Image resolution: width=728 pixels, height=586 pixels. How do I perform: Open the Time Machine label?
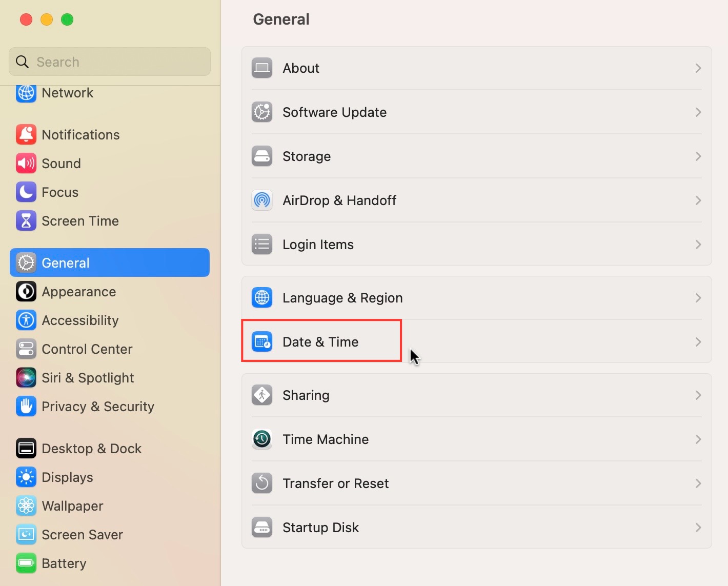pyautogui.click(x=326, y=439)
